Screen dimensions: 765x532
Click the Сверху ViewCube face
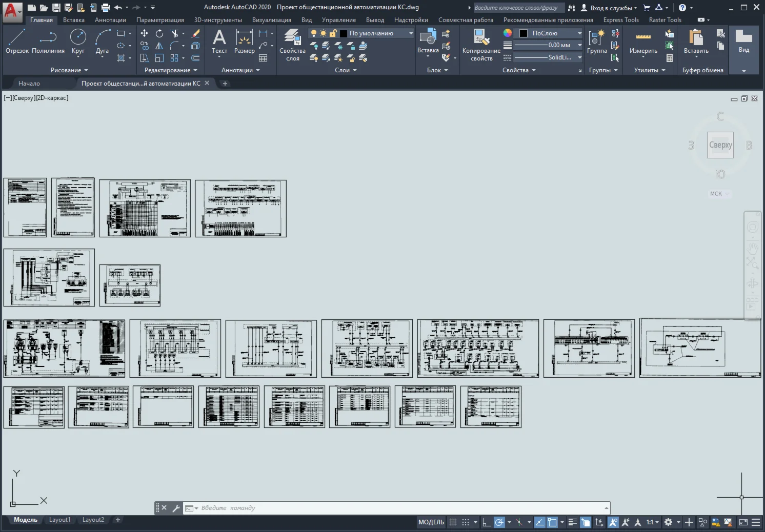point(720,145)
